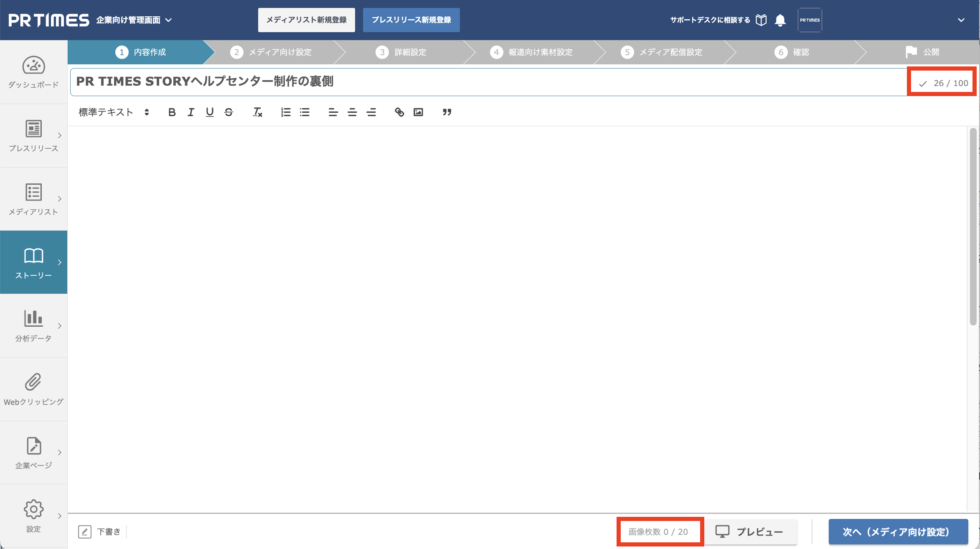
Task: Click the support desk book icon
Action: (x=761, y=20)
